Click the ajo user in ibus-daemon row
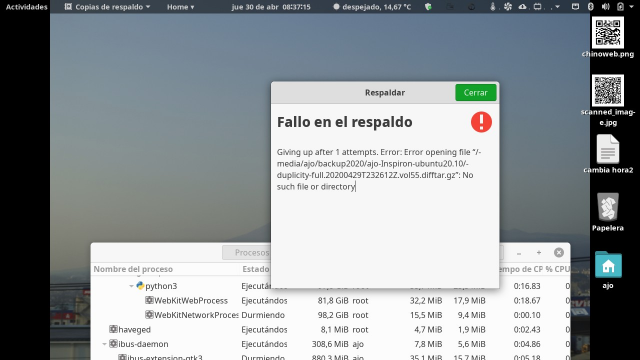The width and height of the screenshot is (640, 360). tap(358, 344)
